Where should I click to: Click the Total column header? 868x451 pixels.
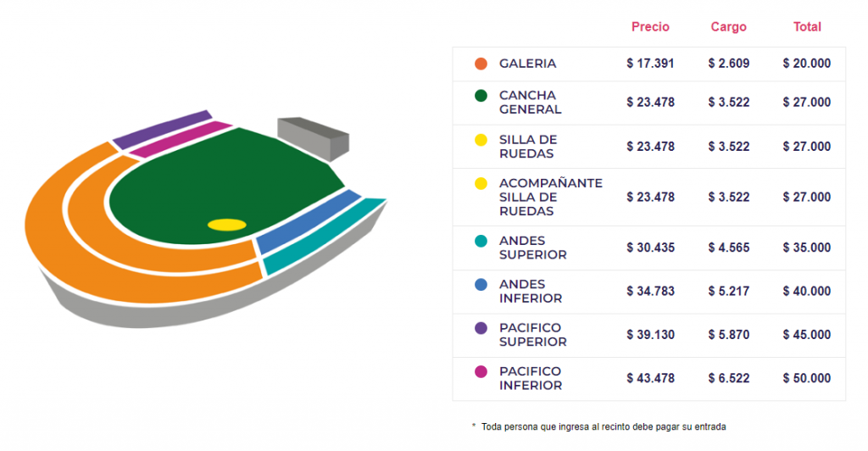807,27
